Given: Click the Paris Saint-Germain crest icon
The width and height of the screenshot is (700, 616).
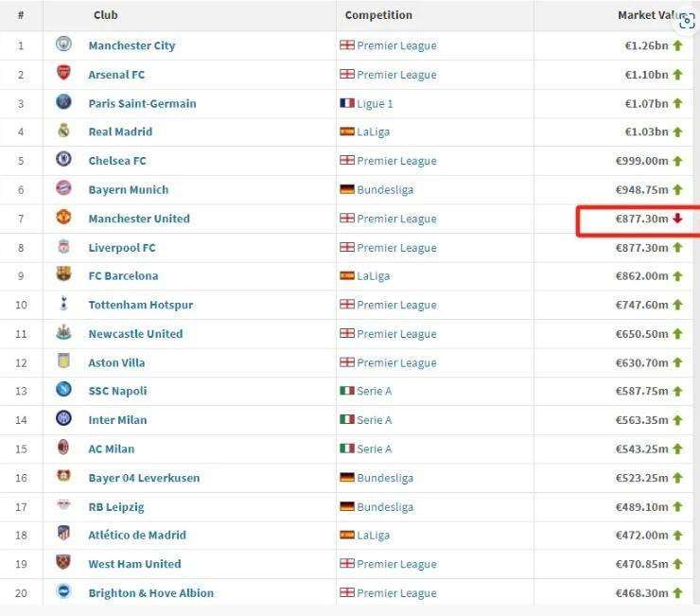Looking at the screenshot, I should [63, 102].
